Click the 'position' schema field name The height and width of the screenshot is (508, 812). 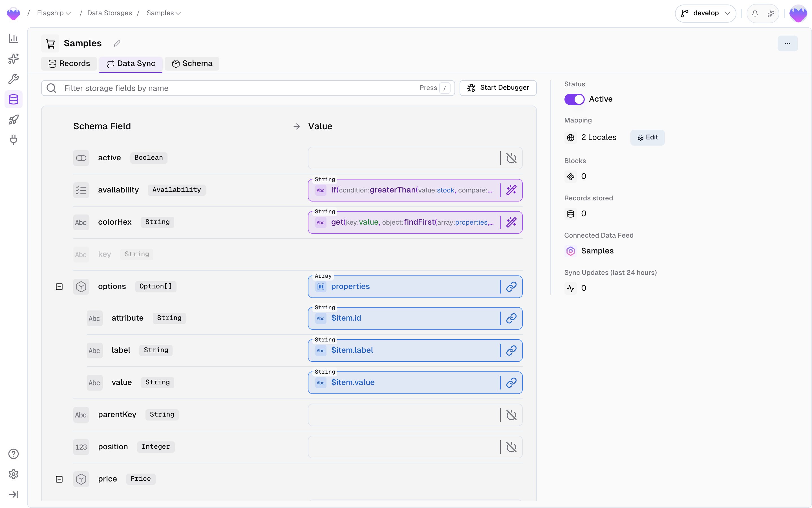(x=113, y=447)
